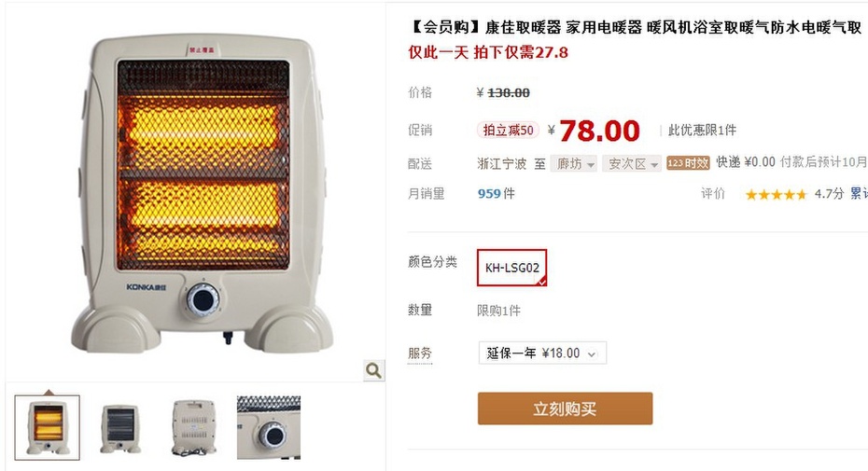Click the product title text
The width and height of the screenshot is (868, 471).
635,27
